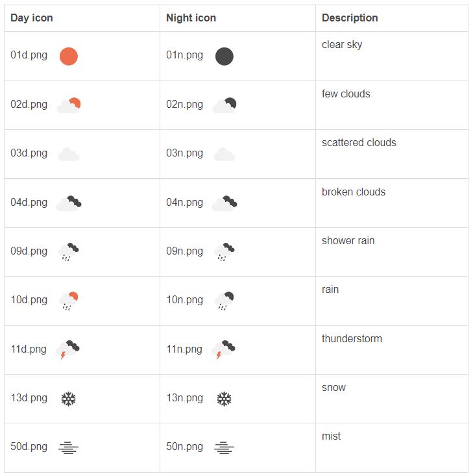The height and width of the screenshot is (476, 473).
Task: Click the dark clear sky night icon
Action: 224,56
